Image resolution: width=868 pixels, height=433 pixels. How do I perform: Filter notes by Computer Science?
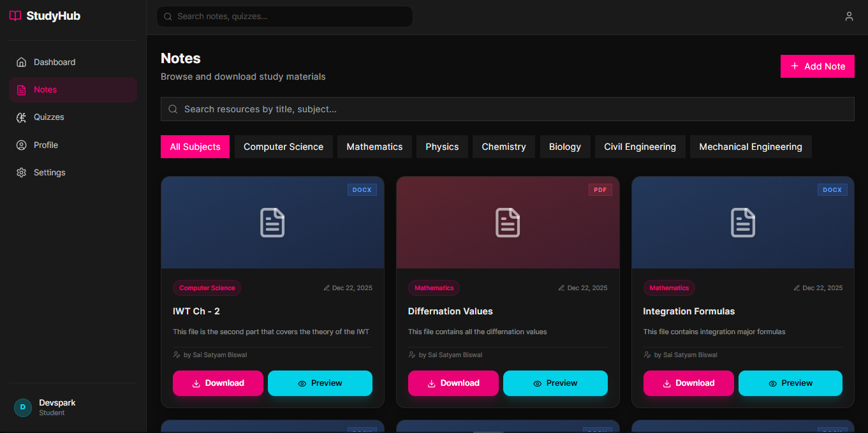(x=283, y=147)
